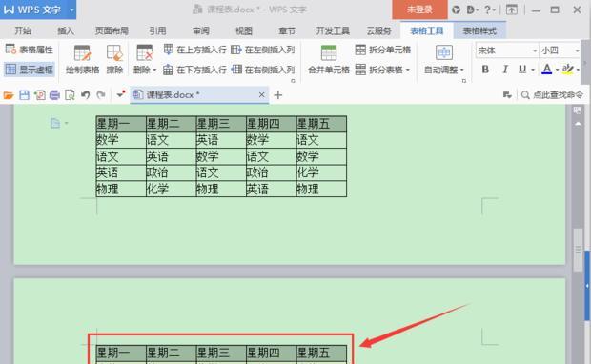The width and height of the screenshot is (591, 364).
Task: Click the 未登录 login button
Action: pyautogui.click(x=419, y=10)
